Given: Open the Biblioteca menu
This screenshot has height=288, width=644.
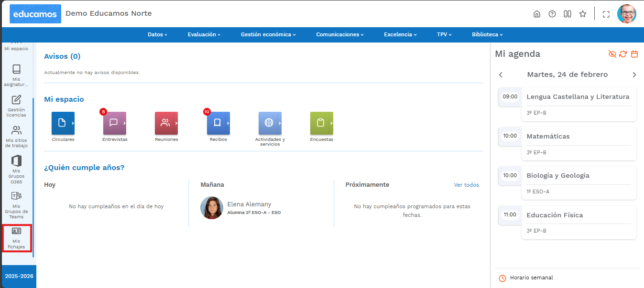Looking at the screenshot, I should 487,34.
